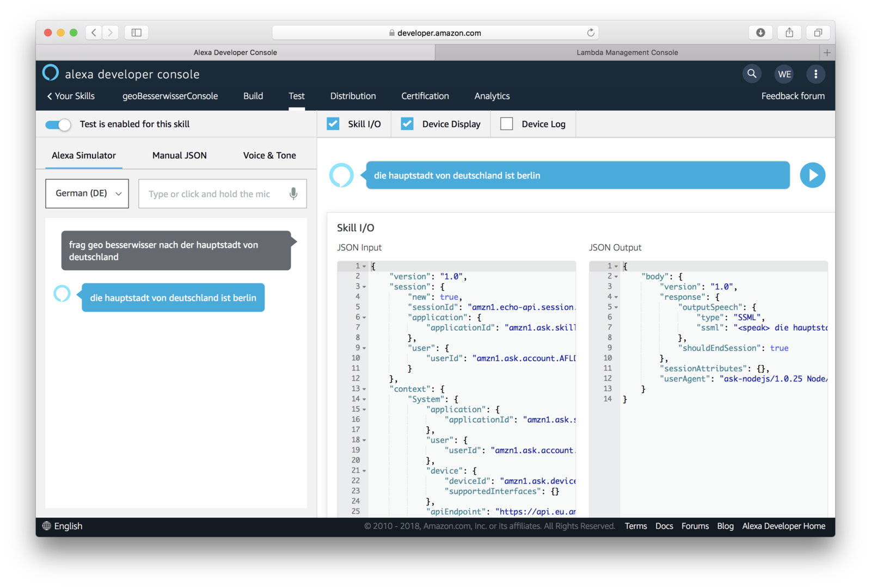Click the geoBesserwisserConsole skill name
Screen dimensions: 871x588
[170, 96]
